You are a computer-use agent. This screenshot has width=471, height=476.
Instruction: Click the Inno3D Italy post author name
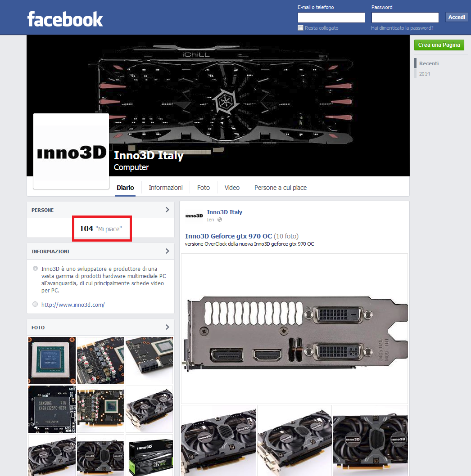[225, 212]
